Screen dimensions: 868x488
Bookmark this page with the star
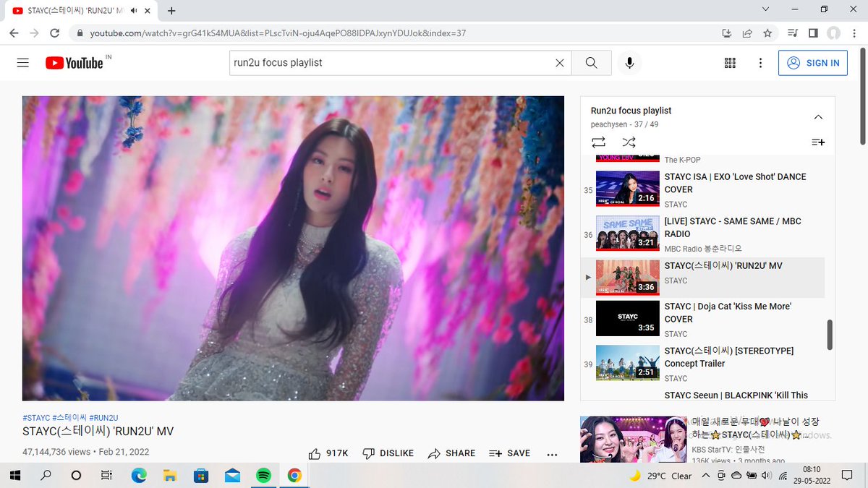(767, 33)
